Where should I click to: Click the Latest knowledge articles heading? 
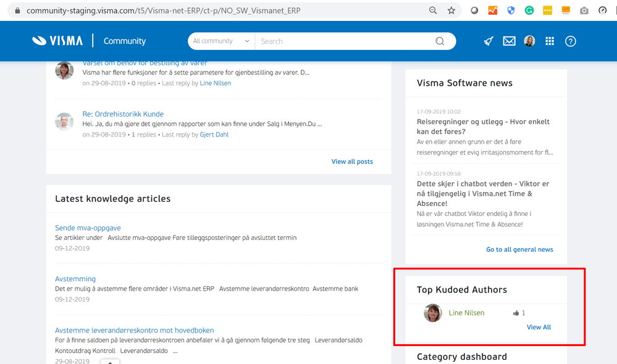click(113, 199)
